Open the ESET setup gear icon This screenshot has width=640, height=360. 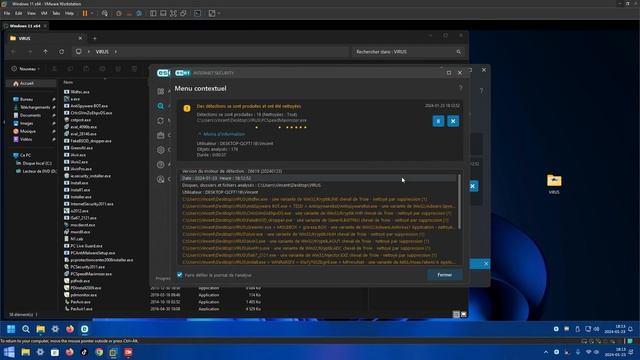[160, 150]
